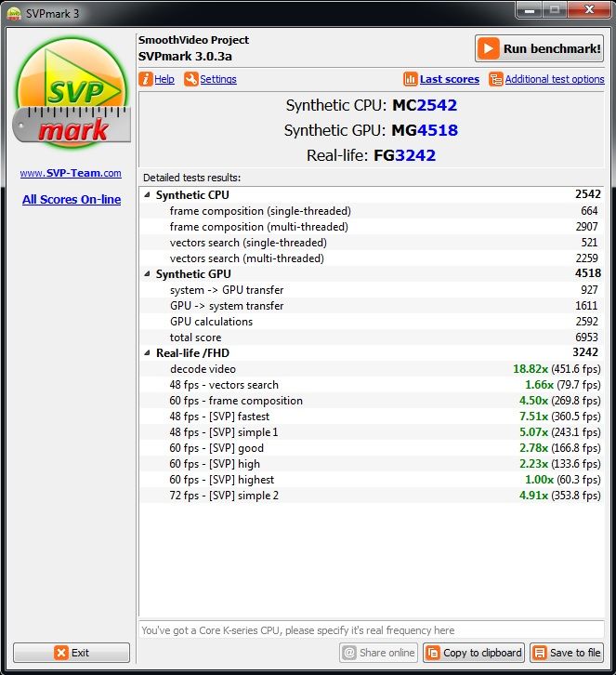Click the Synthetic CPU score MC2542
The image size is (616, 675).
pos(425,105)
